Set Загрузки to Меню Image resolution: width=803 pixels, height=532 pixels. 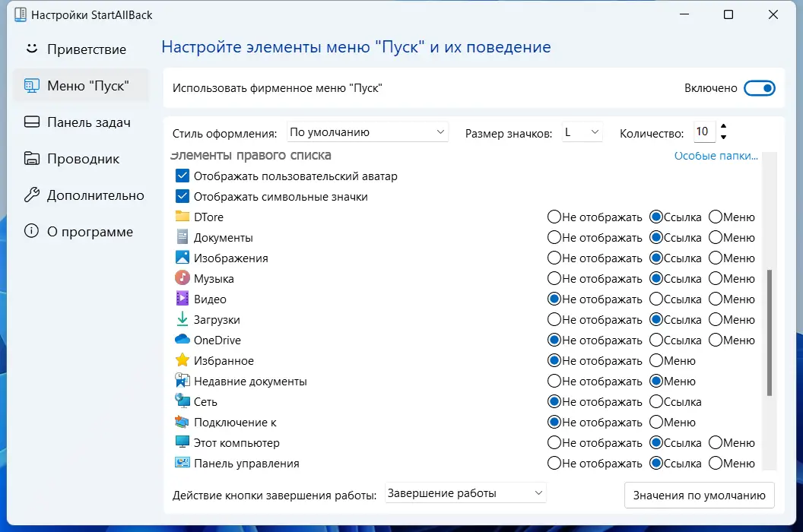(716, 319)
